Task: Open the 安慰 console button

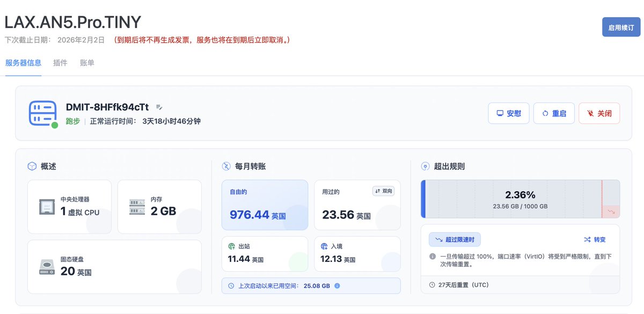Action: [x=509, y=113]
